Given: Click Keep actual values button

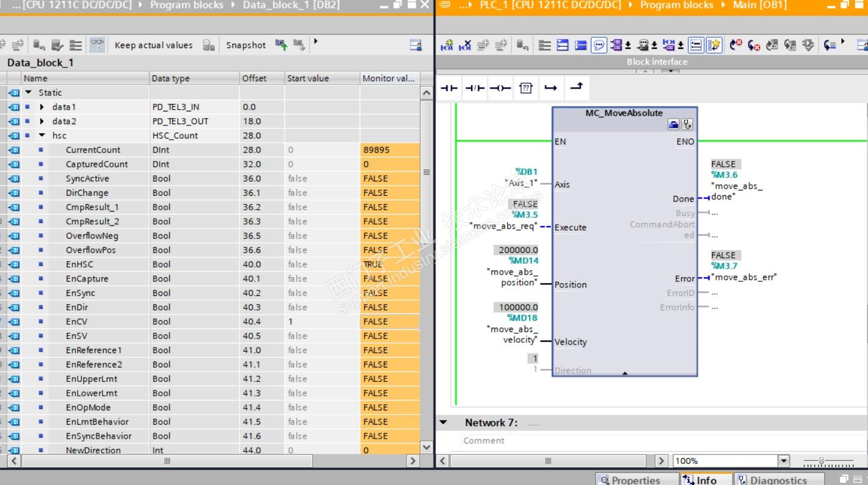Looking at the screenshot, I should 153,45.
